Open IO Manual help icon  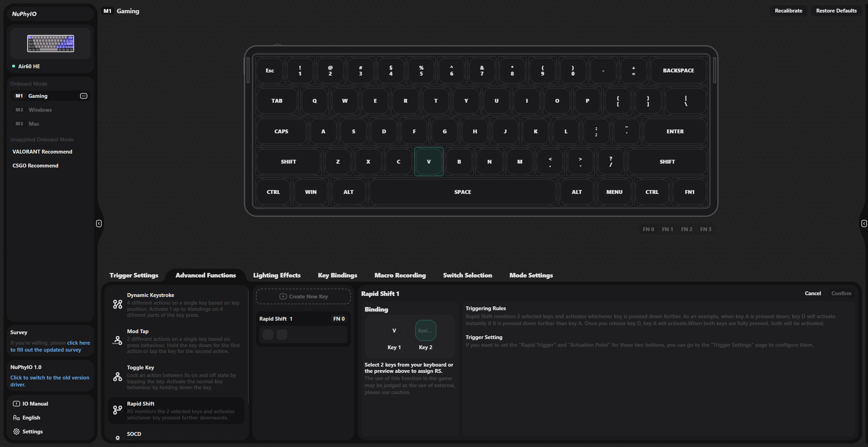point(16,404)
